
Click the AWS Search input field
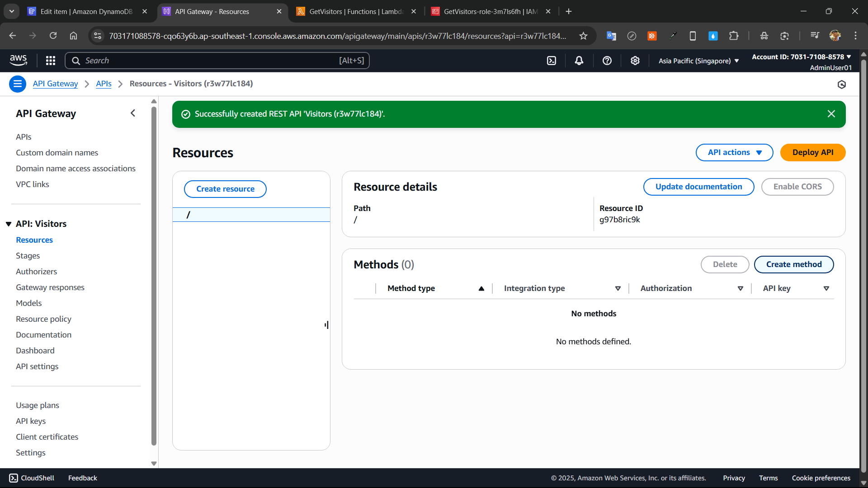217,61
